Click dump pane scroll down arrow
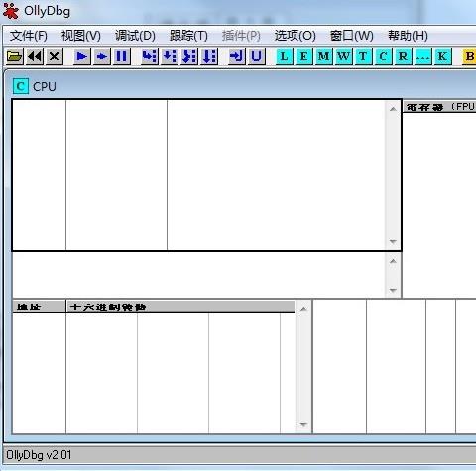 pos(303,424)
